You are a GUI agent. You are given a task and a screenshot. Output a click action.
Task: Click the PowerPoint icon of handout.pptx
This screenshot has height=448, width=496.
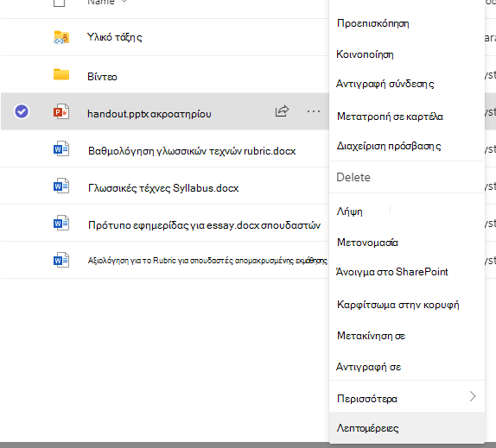click(61, 111)
